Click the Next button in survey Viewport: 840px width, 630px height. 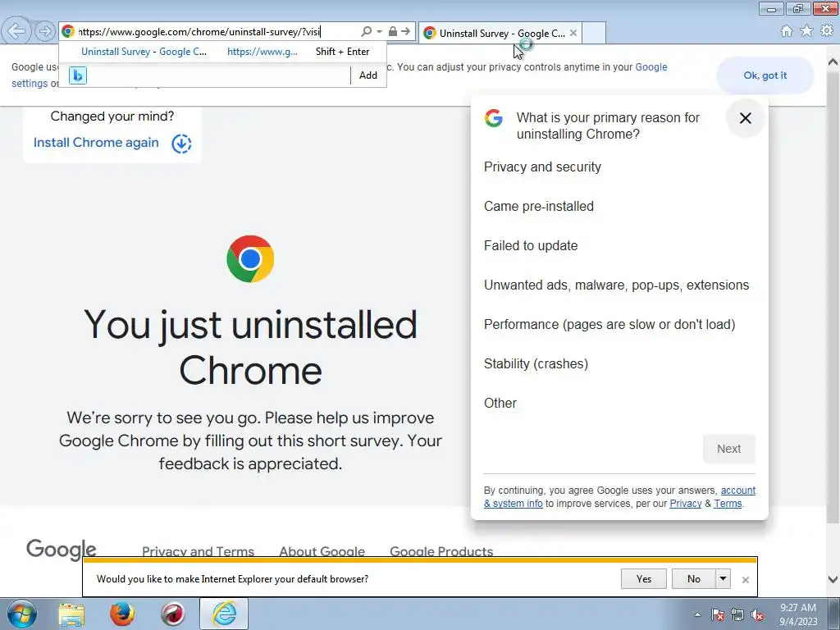728,449
